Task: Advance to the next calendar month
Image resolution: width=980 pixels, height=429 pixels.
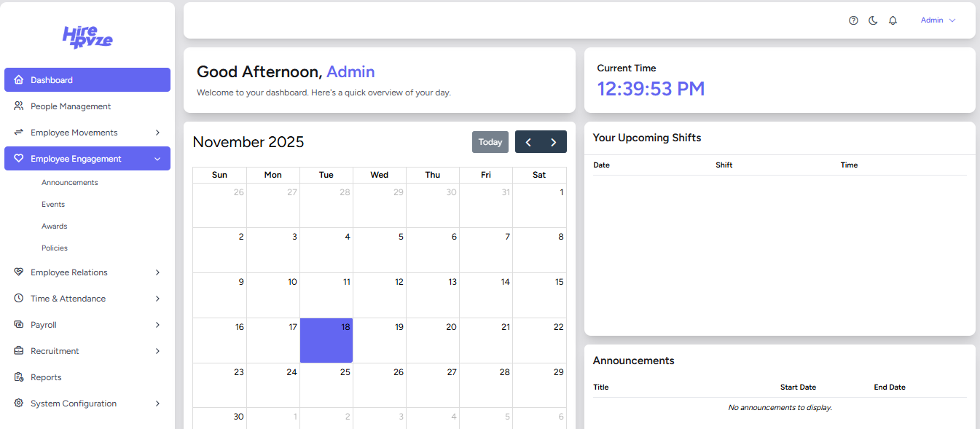Action: 554,142
